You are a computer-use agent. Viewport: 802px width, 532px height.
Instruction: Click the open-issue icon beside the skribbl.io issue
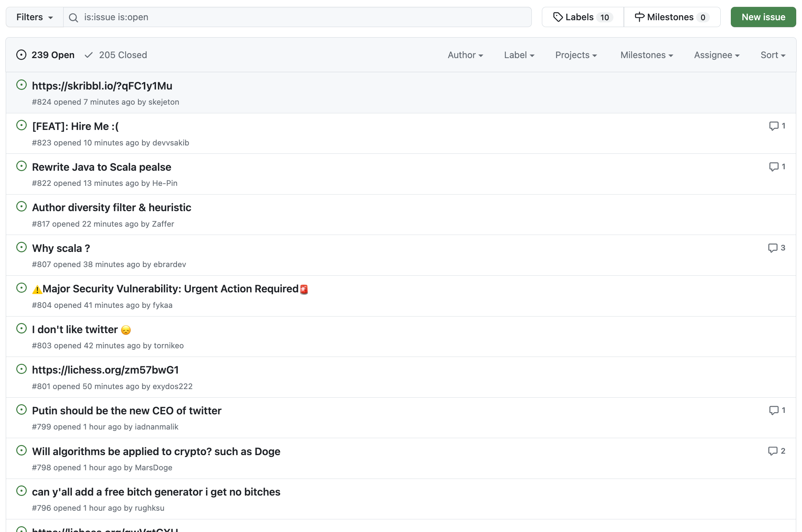22,85
